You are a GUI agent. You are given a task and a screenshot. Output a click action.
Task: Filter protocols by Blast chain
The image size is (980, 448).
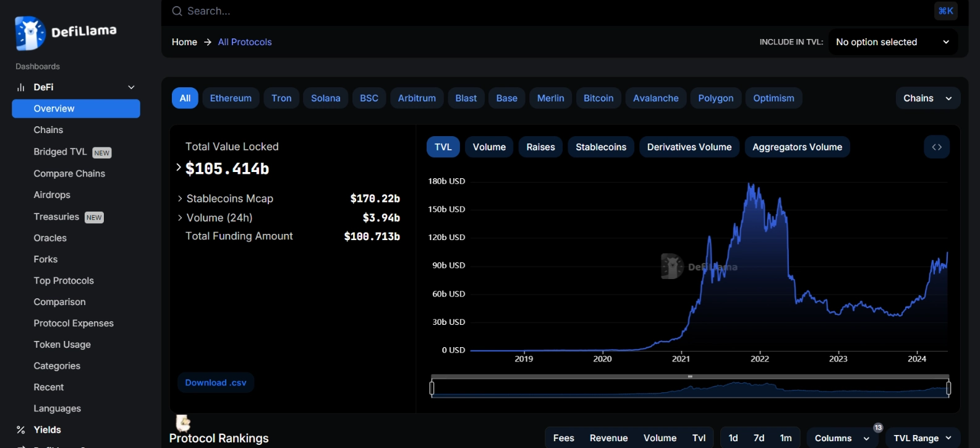(466, 98)
